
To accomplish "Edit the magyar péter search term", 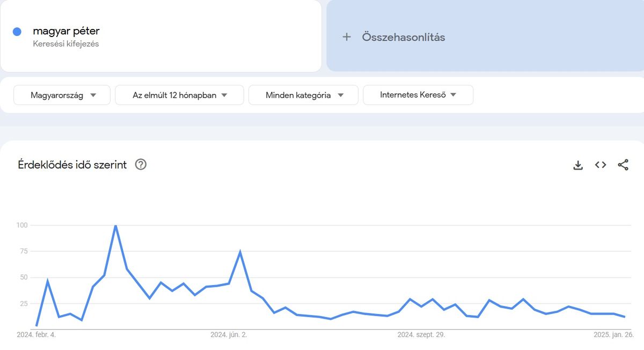I will [x=66, y=31].
